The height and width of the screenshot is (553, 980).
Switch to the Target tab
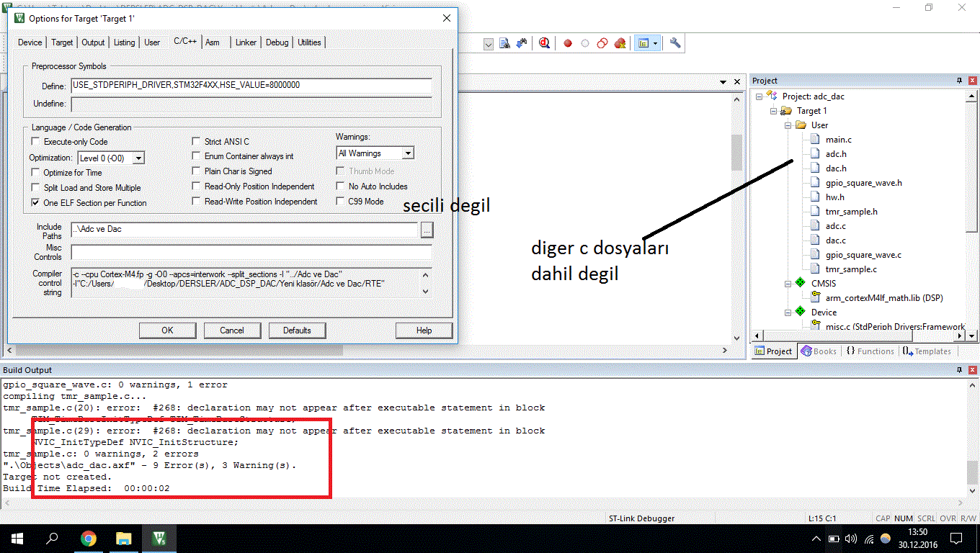(x=62, y=42)
